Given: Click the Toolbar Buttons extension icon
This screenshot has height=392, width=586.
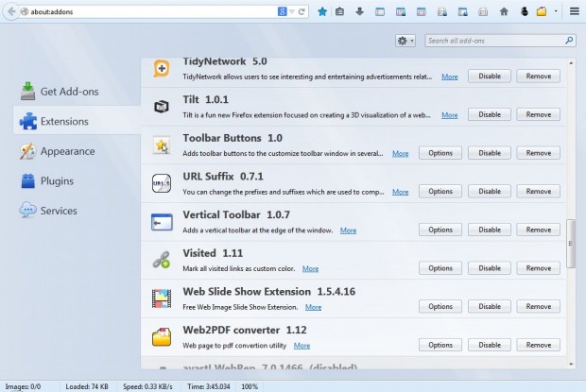Looking at the screenshot, I should coord(162,145).
